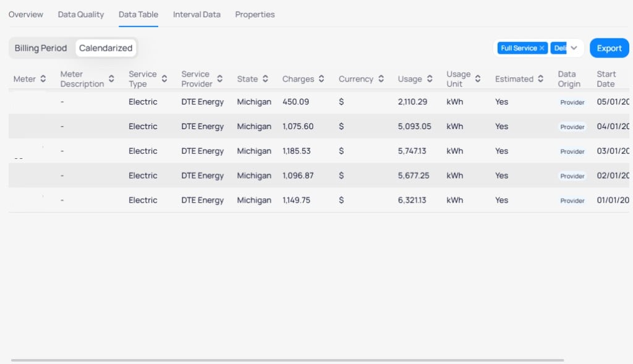633x364 pixels.
Task: Click the 5,677.25 usage cell
Action: 414,176
